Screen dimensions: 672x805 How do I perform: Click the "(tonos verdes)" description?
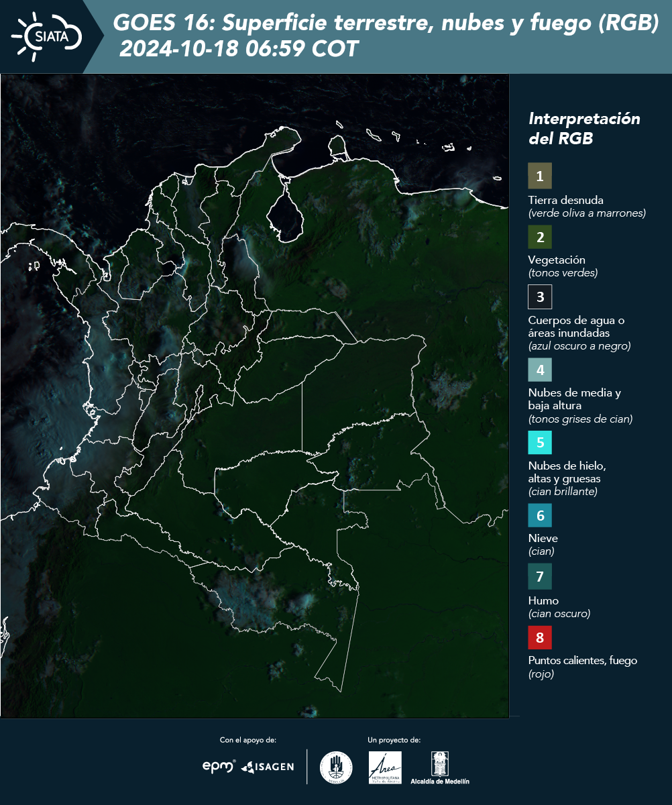click(563, 273)
